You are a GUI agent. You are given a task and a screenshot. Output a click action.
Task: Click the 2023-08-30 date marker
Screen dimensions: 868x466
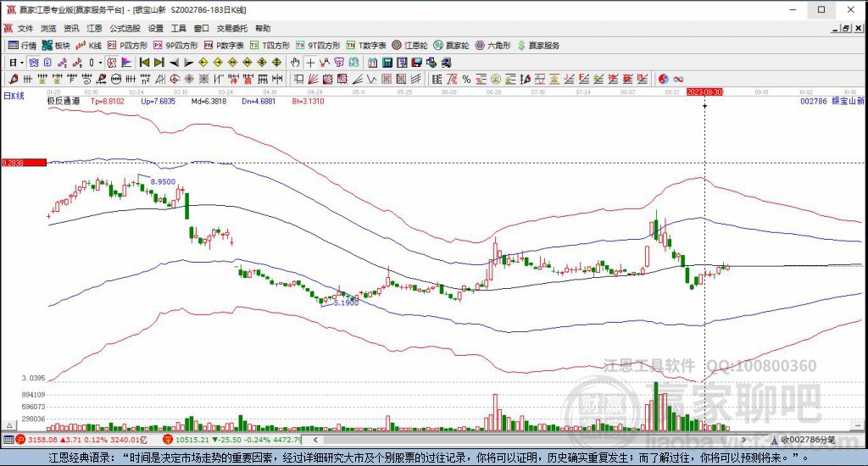coord(704,92)
